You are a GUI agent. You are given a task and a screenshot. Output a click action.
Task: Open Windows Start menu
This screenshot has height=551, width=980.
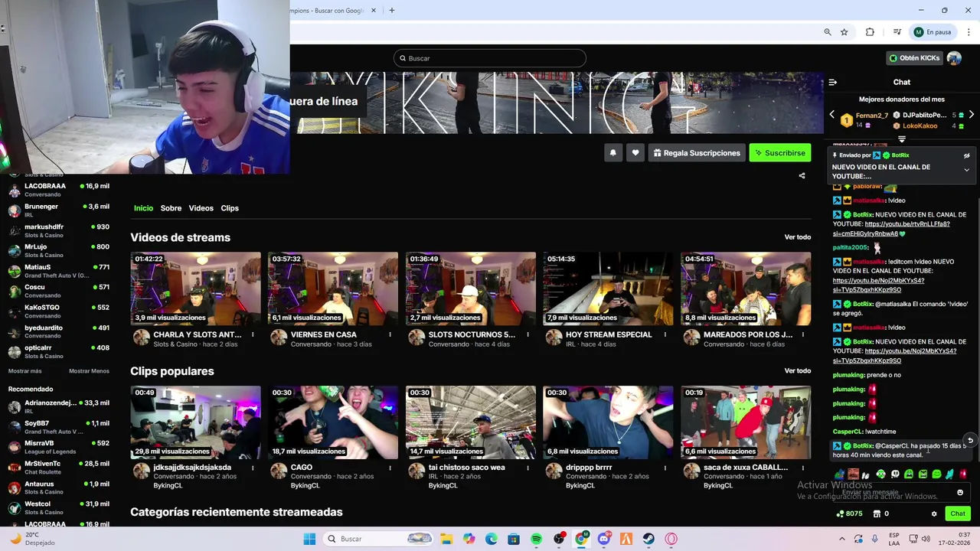click(x=309, y=539)
